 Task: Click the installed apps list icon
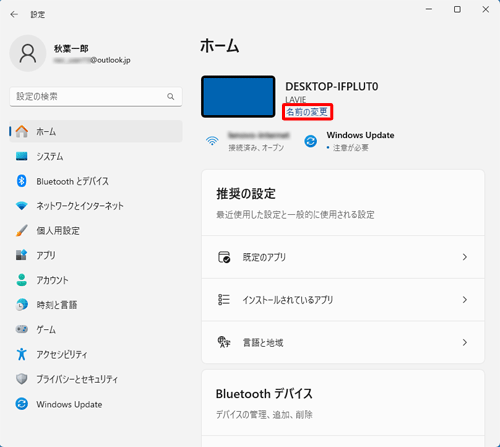click(x=224, y=300)
